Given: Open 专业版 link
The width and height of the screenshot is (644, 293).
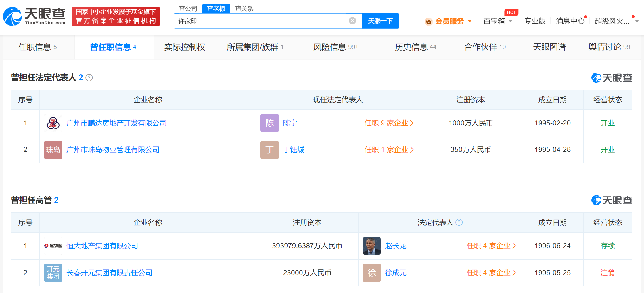Looking at the screenshot, I should 535,21.
